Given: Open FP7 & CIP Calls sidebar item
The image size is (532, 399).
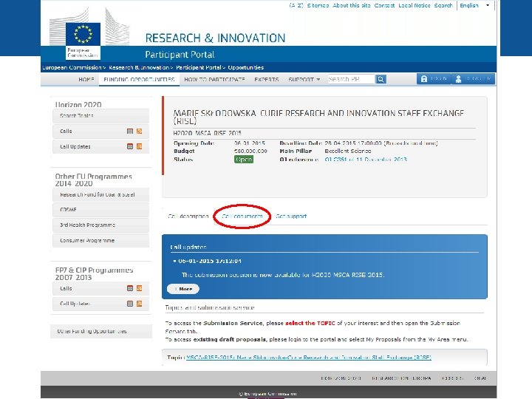Looking at the screenshot, I should (x=100, y=288).
